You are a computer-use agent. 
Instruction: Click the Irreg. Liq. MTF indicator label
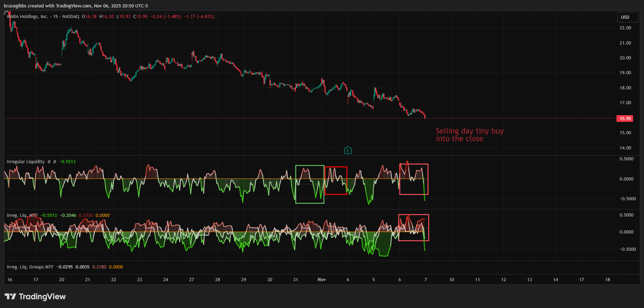[x=22, y=215]
